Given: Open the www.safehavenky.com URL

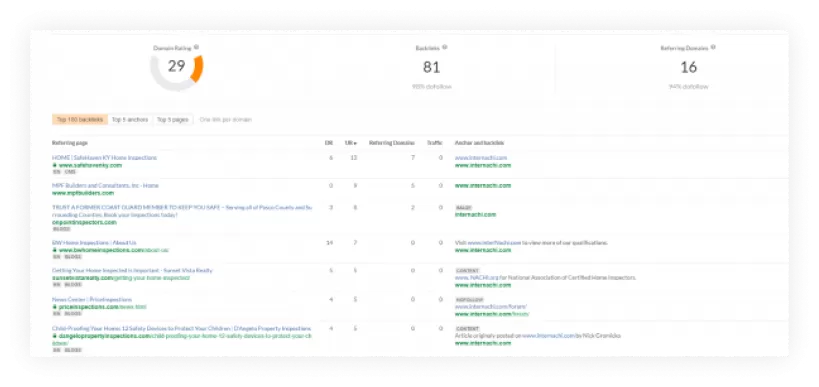Looking at the screenshot, I should click(x=90, y=166).
